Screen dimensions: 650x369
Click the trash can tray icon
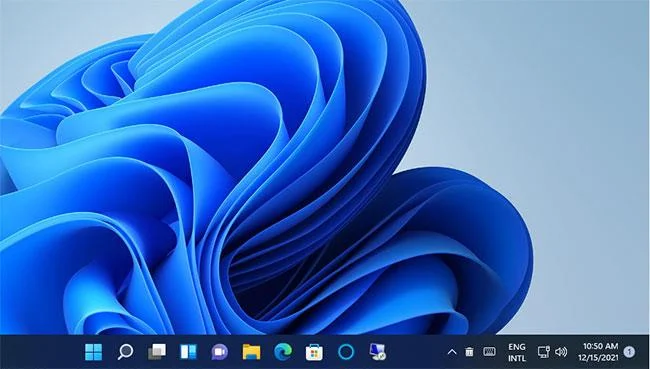[x=469, y=352]
